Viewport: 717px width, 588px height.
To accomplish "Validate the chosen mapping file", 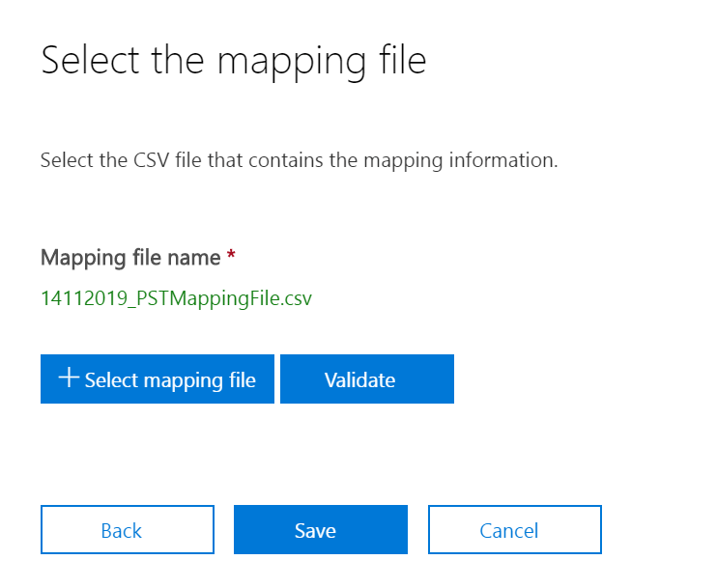I will (367, 379).
